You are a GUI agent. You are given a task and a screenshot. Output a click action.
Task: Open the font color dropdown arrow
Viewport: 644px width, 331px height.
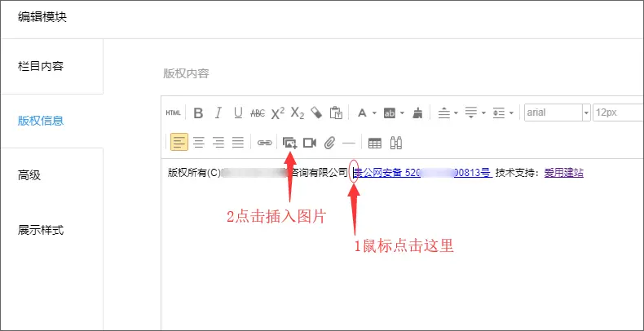pyautogui.click(x=373, y=113)
